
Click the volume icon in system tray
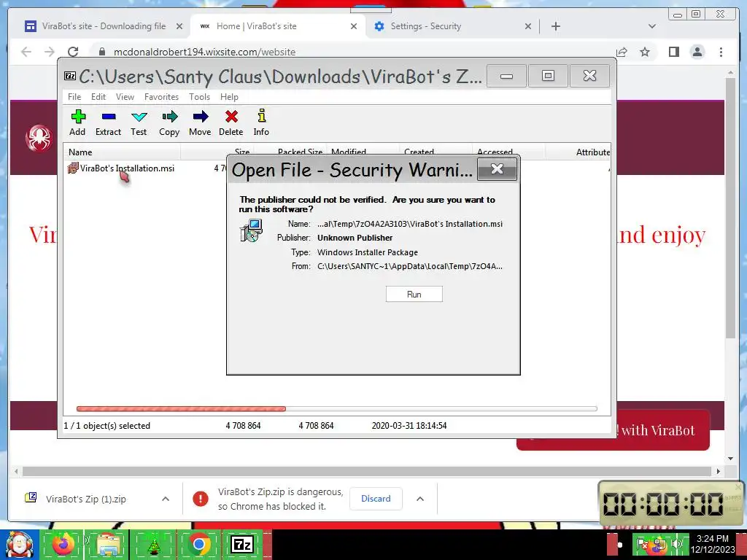[x=676, y=544]
